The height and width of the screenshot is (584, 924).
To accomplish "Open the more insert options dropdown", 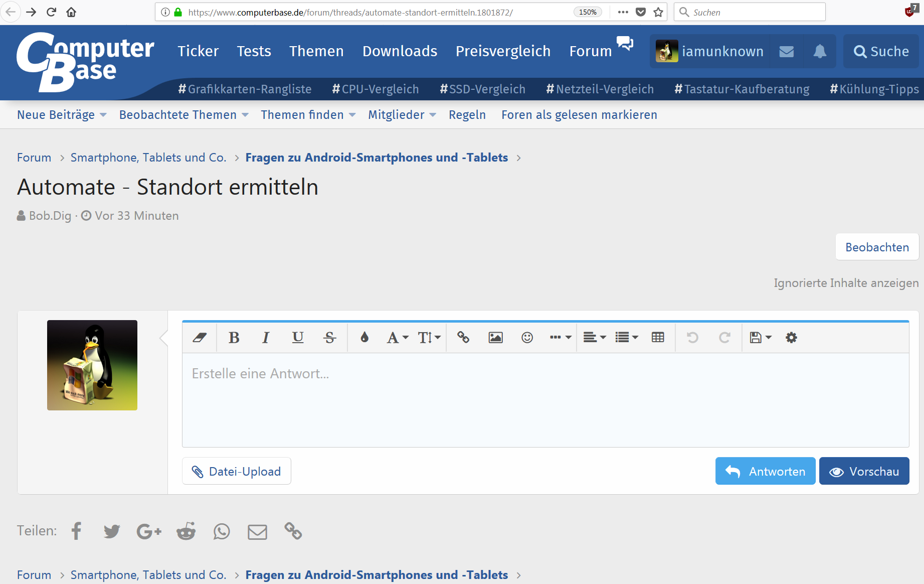I will point(561,338).
